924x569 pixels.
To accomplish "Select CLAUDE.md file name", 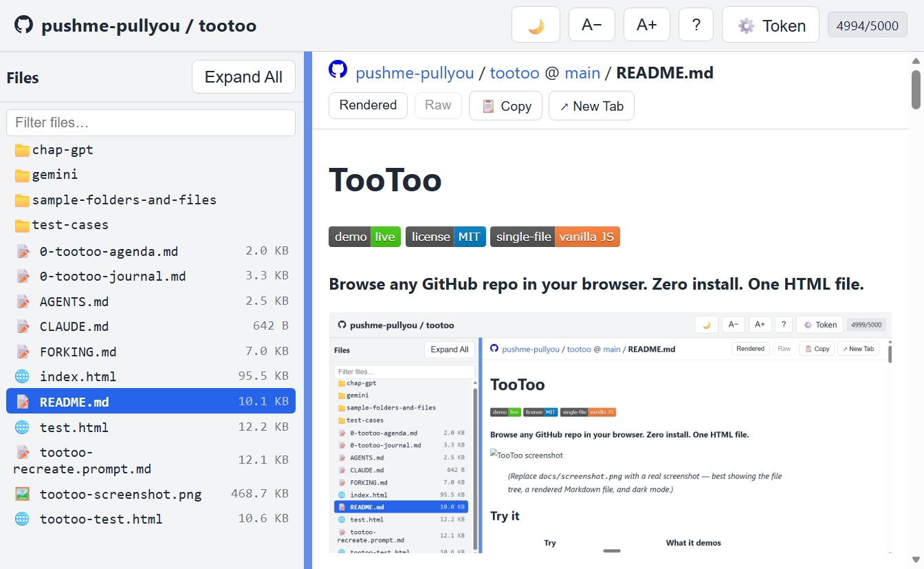I will pyautogui.click(x=74, y=326).
